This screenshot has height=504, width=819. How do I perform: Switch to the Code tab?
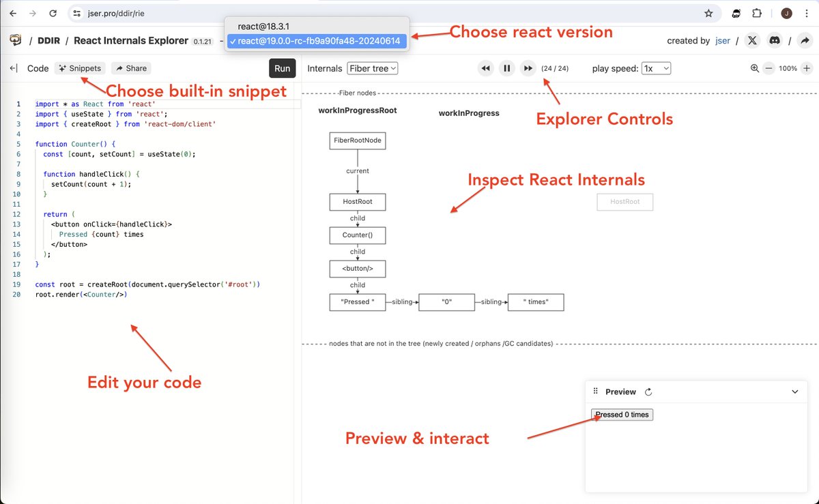(x=38, y=68)
